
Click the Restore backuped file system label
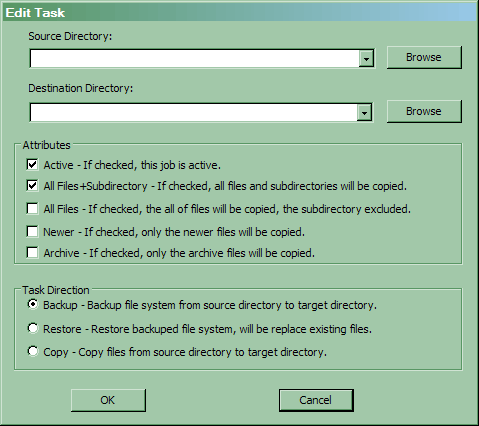[x=207, y=329]
